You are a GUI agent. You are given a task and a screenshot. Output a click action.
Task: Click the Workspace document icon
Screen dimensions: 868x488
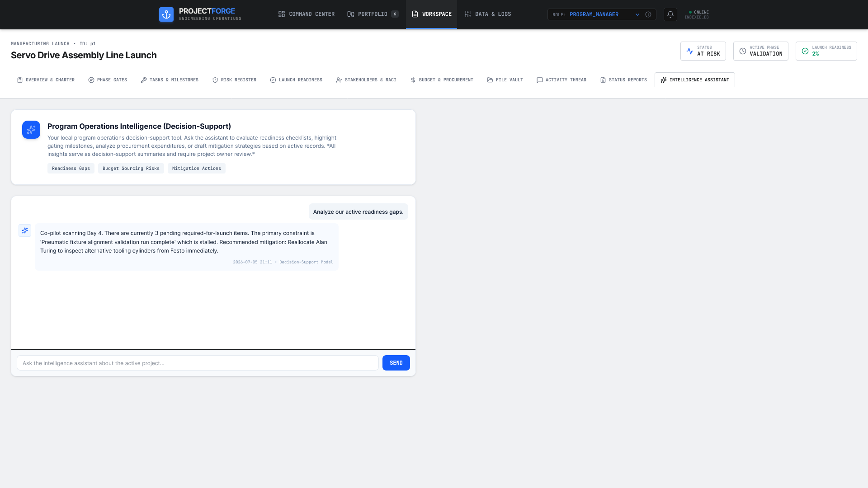click(x=415, y=14)
